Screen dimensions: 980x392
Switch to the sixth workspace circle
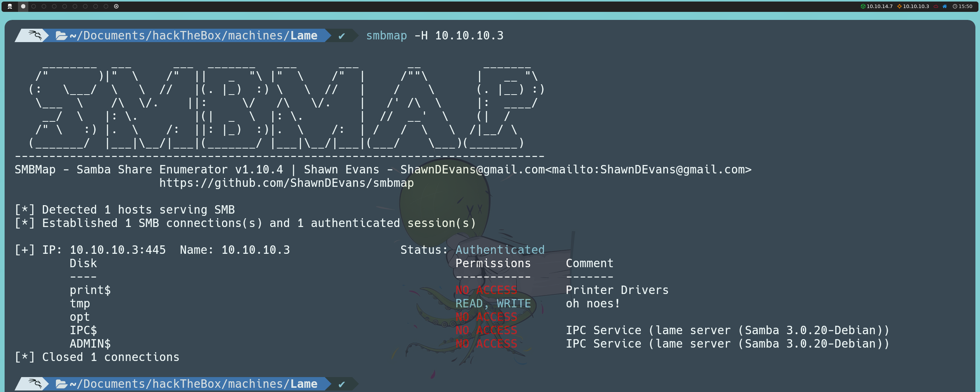pyautogui.click(x=75, y=6)
